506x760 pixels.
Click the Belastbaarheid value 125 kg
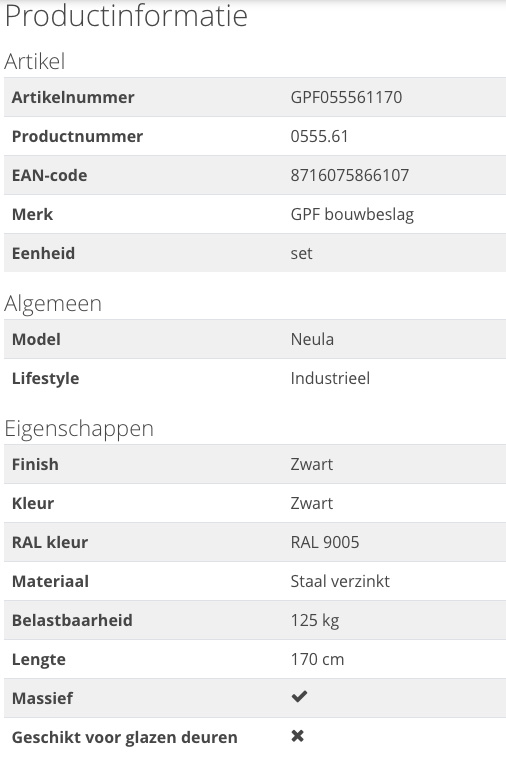click(315, 621)
